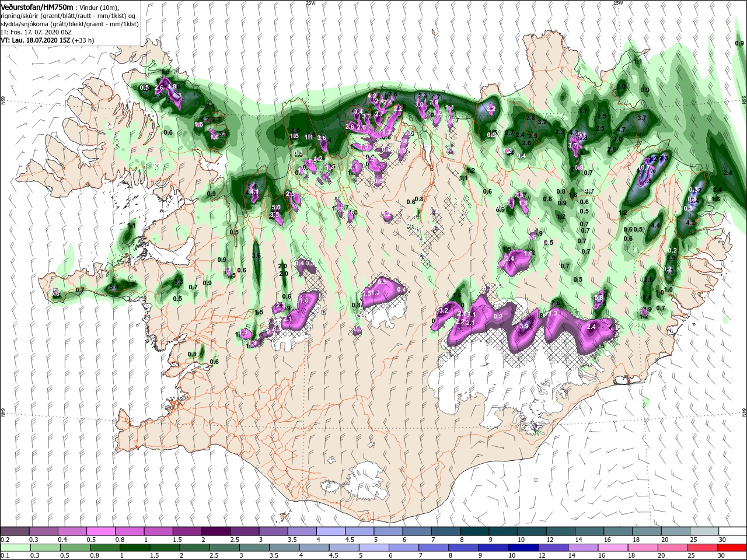Pick the lavender 14–16 rain legend swatch
Screen dimensions: 747x560
582,548
